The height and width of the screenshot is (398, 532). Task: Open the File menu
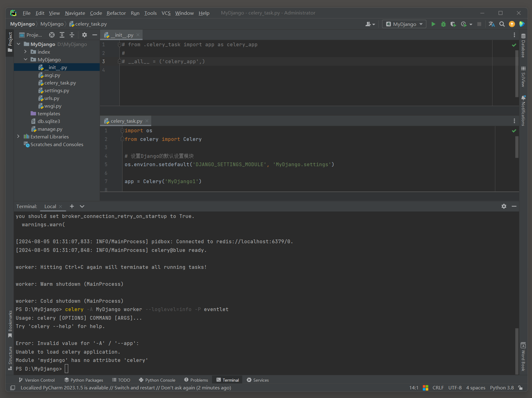[27, 13]
